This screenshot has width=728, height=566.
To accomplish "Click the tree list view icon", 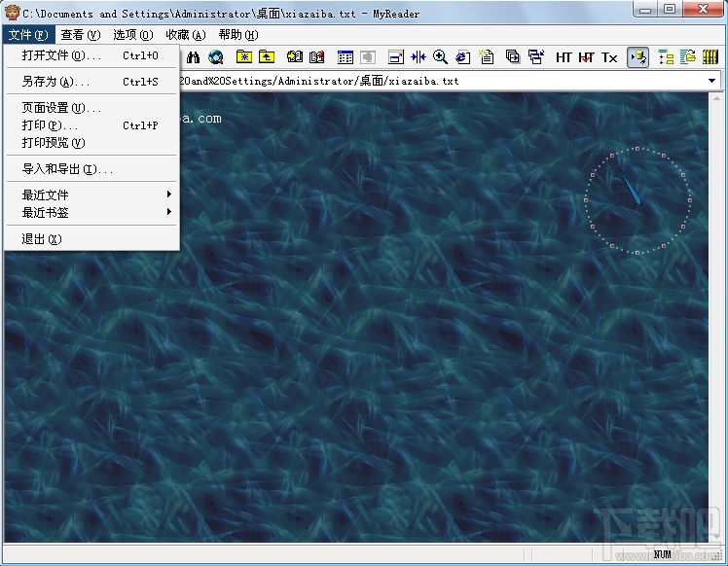I will [x=666, y=57].
